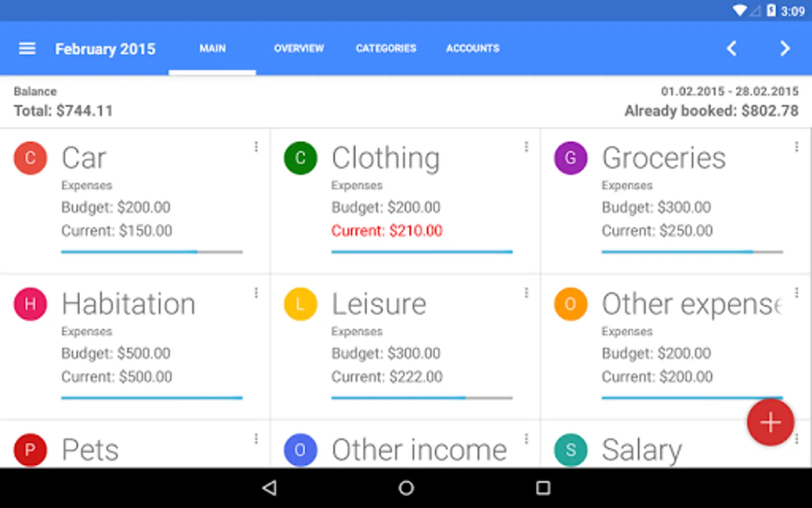Click the February 2015 title
Viewport: 812px width, 508px height.
point(105,49)
